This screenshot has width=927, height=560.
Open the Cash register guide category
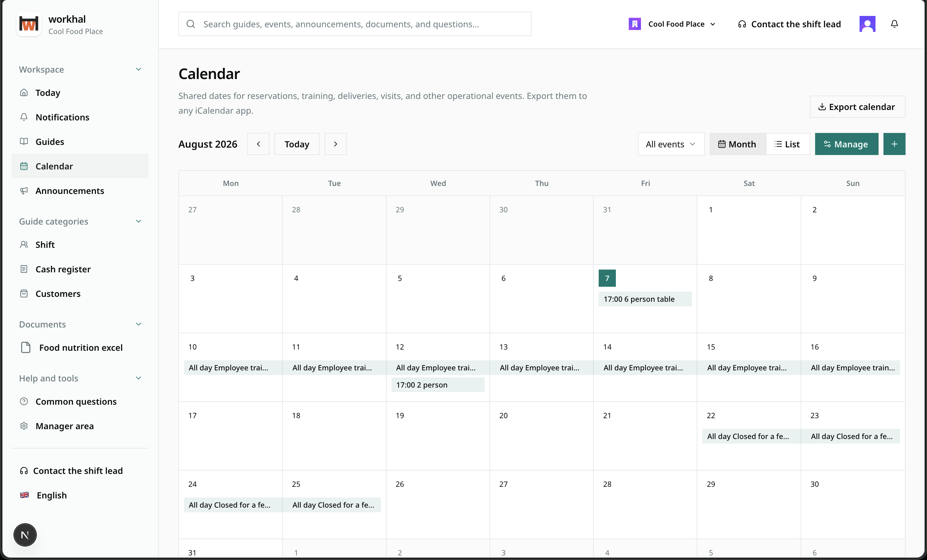(80, 269)
